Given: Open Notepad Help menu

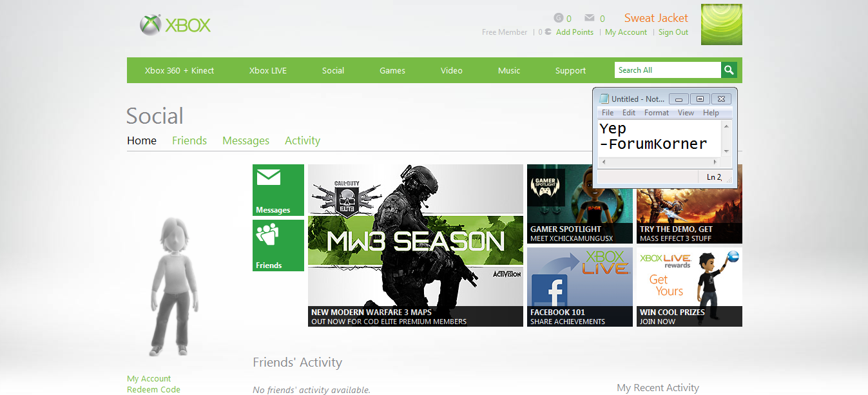Looking at the screenshot, I should tap(711, 113).
